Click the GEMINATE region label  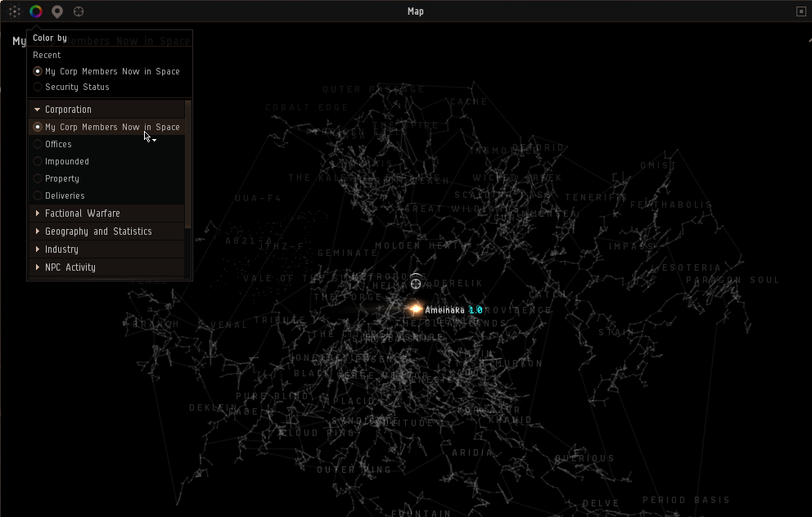coord(348,253)
